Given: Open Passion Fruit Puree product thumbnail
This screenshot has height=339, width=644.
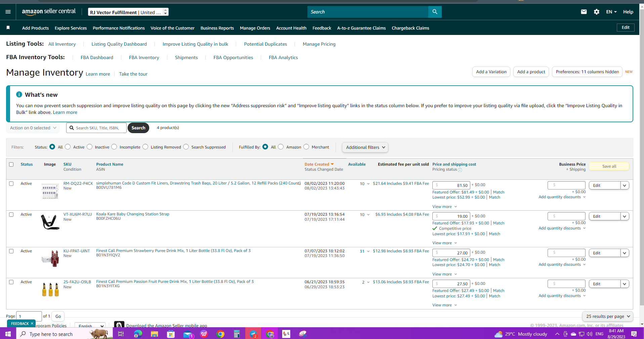Looking at the screenshot, I should point(50,289).
